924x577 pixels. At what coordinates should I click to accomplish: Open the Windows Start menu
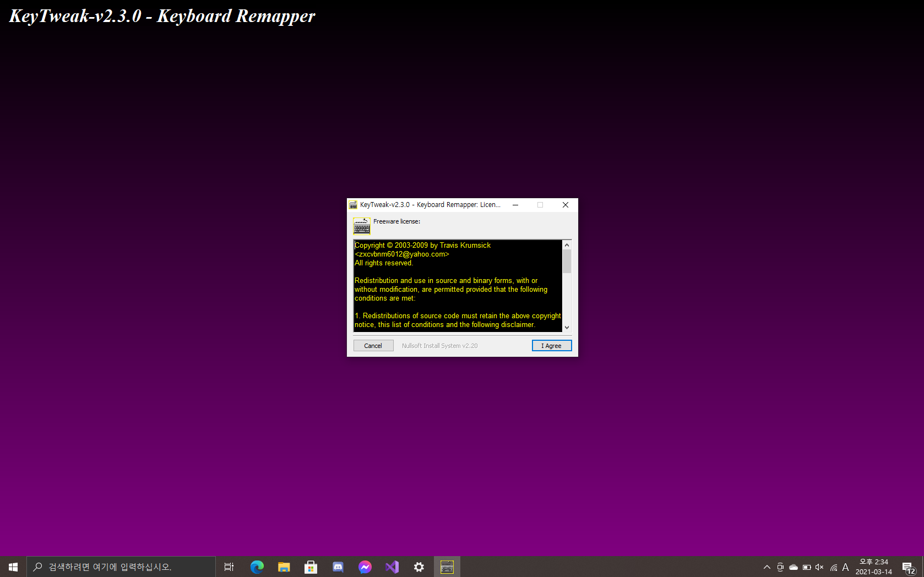click(13, 567)
